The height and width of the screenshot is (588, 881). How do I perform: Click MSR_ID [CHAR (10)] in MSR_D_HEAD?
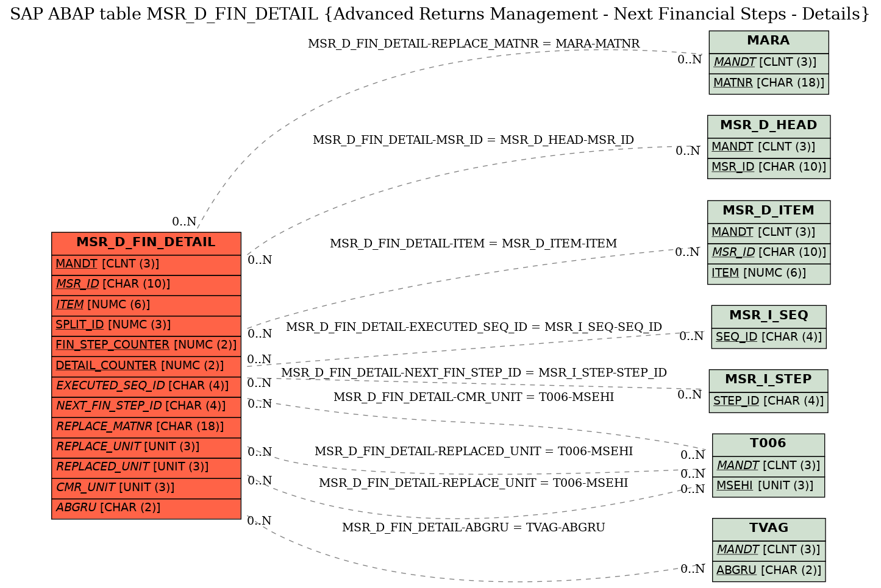(x=768, y=168)
